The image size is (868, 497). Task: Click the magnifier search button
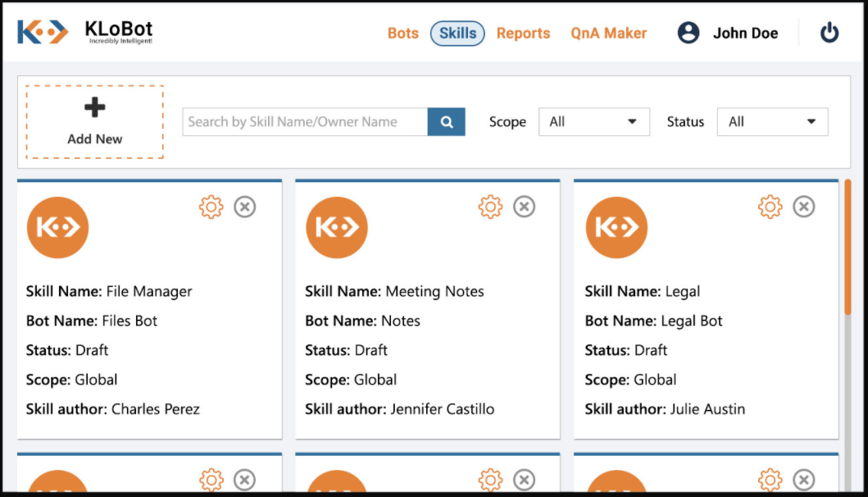446,122
